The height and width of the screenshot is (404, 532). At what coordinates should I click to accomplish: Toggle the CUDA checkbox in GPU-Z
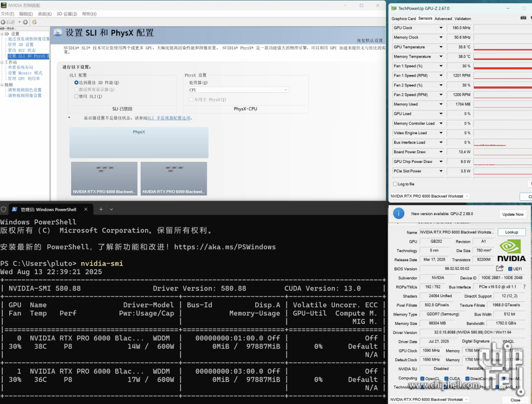[446, 378]
